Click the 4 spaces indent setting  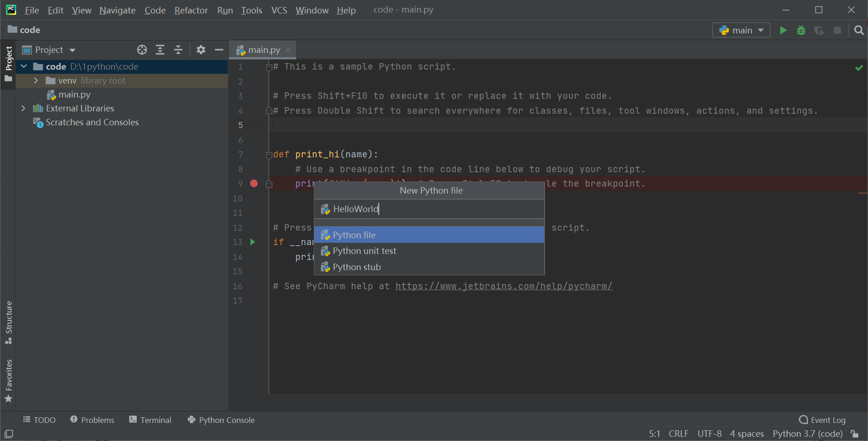pyautogui.click(x=747, y=434)
